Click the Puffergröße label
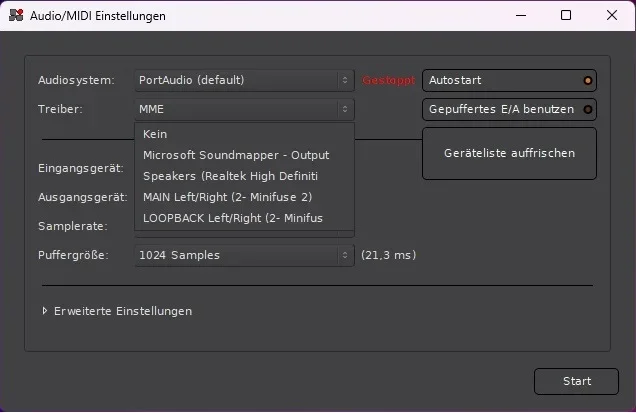The height and width of the screenshot is (413, 636). (x=73, y=255)
